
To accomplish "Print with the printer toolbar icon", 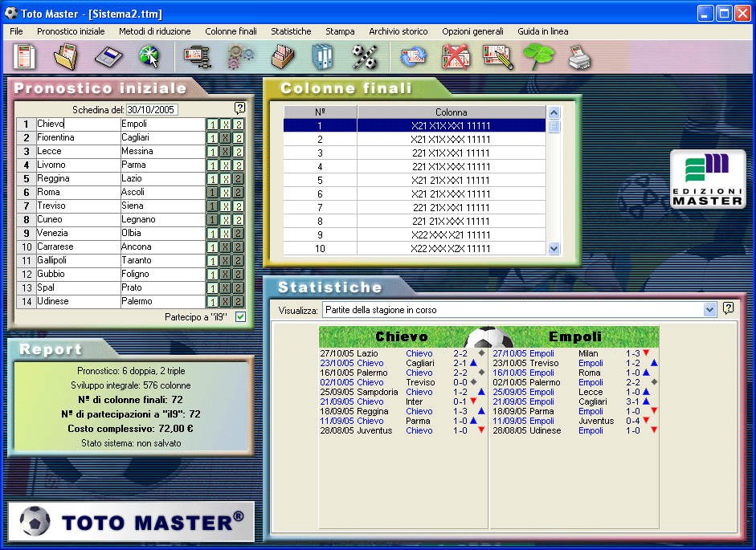I will [579, 57].
